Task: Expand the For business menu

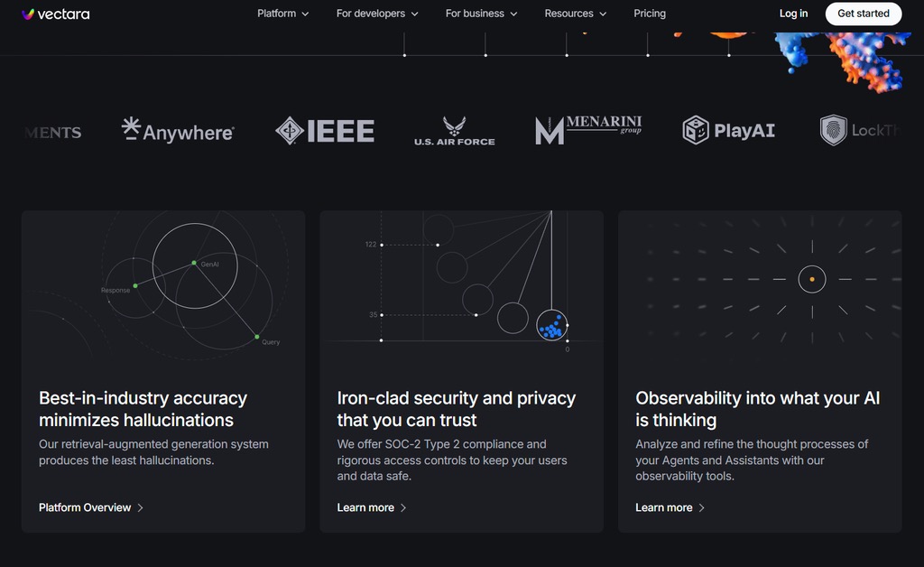Action: point(481,14)
